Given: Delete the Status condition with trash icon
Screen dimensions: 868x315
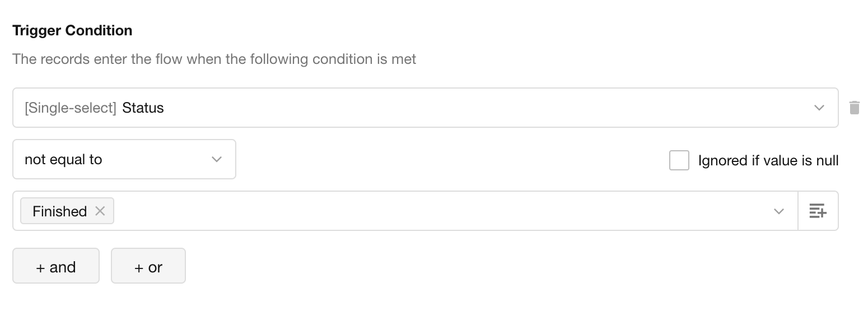Looking at the screenshot, I should coord(854,108).
